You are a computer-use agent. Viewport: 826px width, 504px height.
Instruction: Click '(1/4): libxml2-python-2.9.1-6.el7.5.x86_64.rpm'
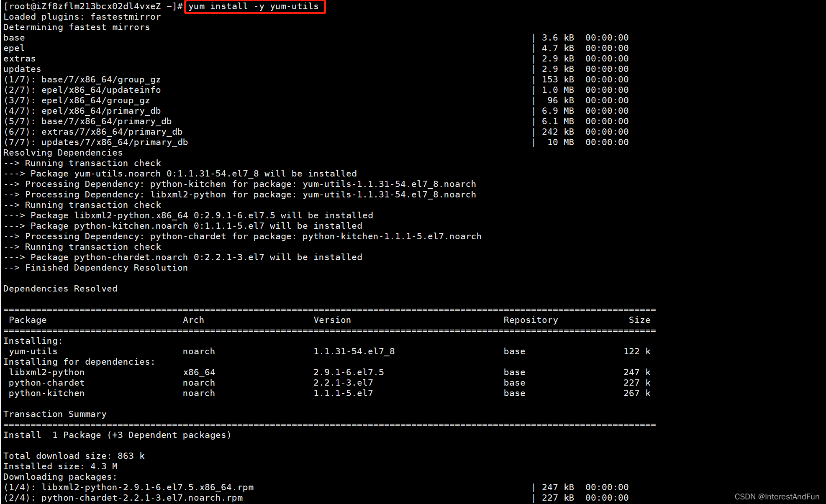[128, 487]
